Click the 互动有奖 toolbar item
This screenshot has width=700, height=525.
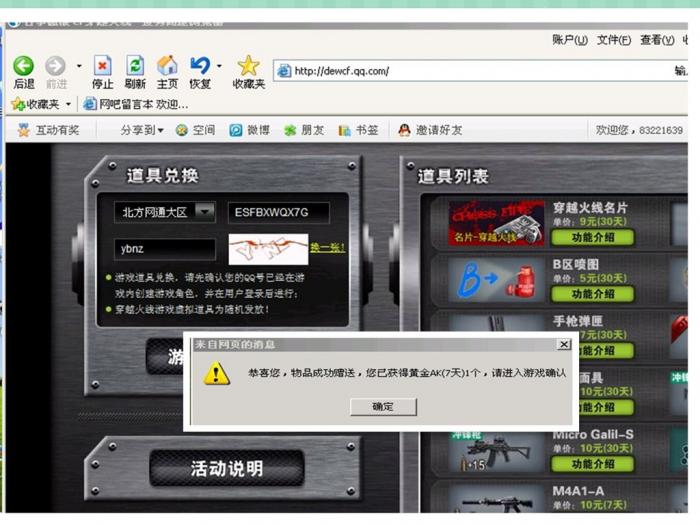pyautogui.click(x=48, y=130)
